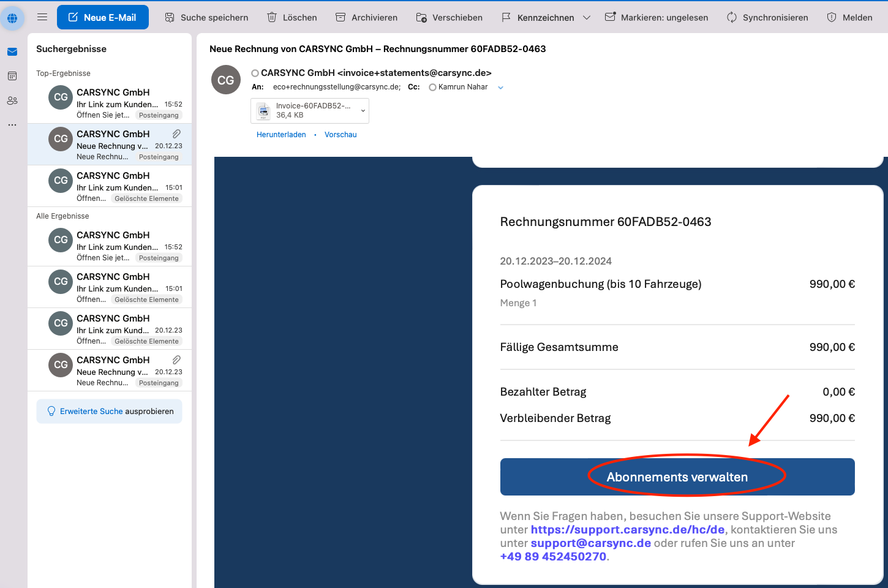The image size is (888, 588).
Task: Flag the email with Kennzeichnen
Action: coord(538,17)
